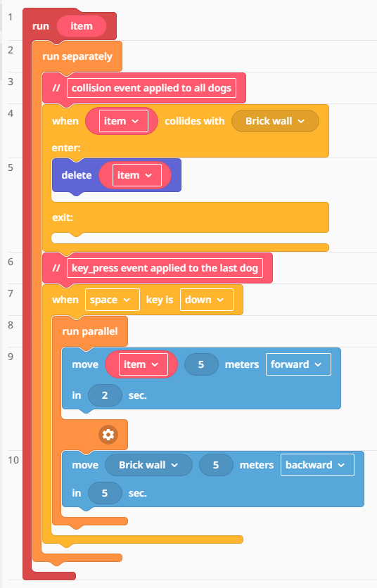Screen dimensions: 377x588
Task: Open the down key-state dropdown
Action: coord(207,300)
